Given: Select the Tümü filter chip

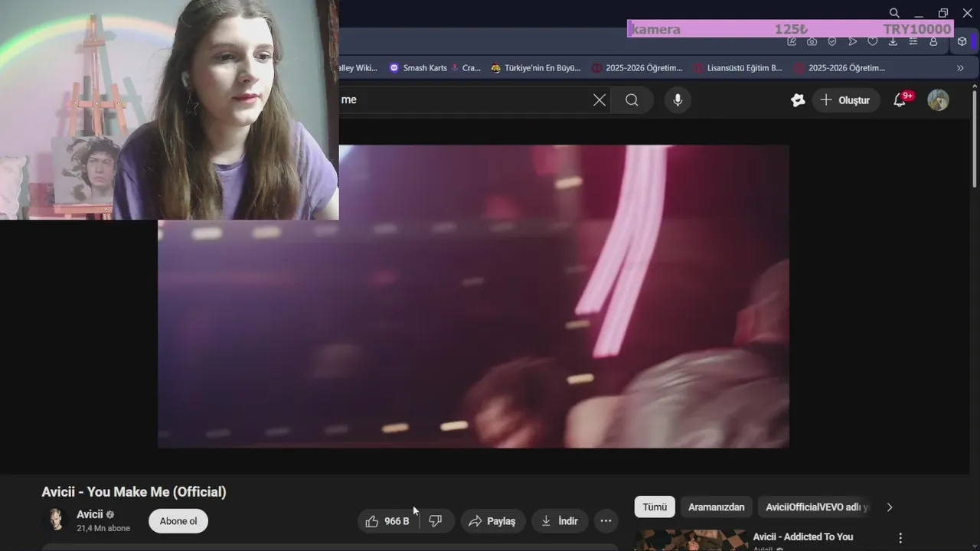Looking at the screenshot, I should (x=655, y=507).
